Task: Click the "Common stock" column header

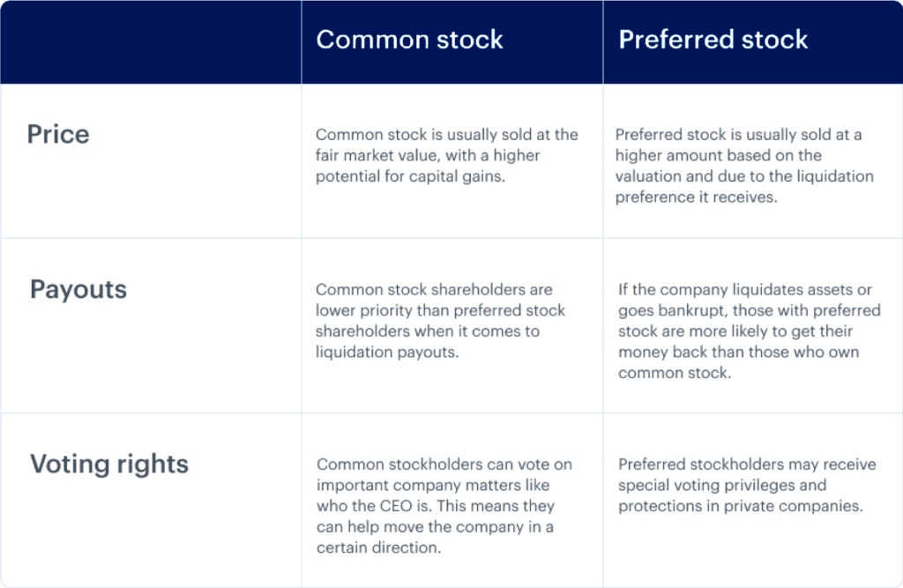Action: 409,40
